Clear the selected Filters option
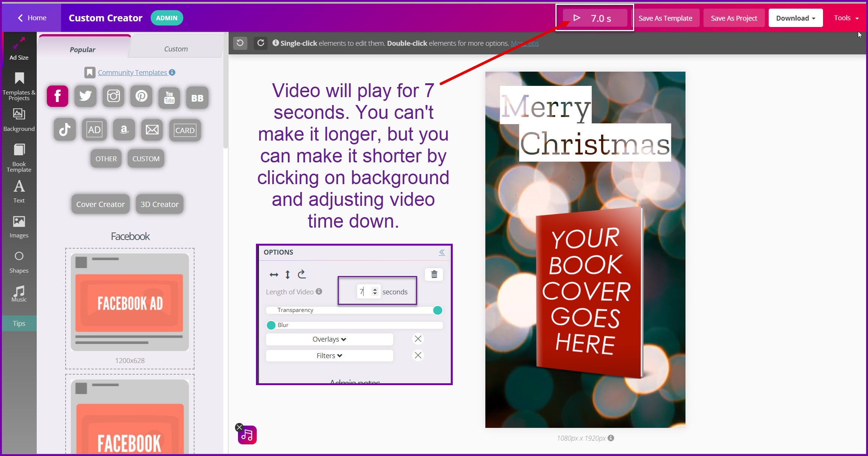The image size is (868, 456). coord(418,355)
